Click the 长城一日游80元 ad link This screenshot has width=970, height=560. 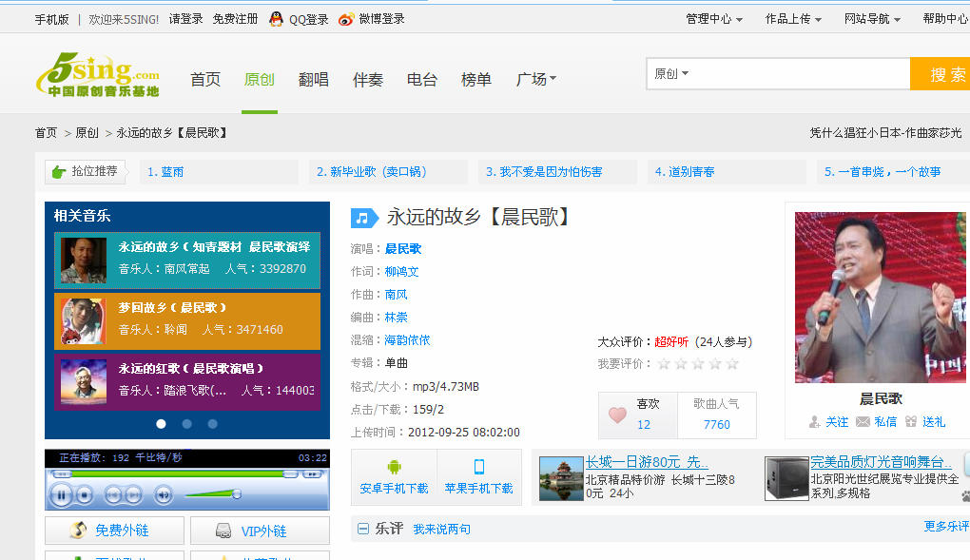coord(647,462)
